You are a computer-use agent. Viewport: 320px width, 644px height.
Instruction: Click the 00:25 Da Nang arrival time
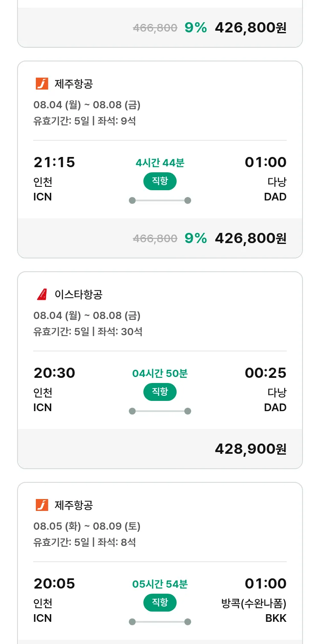click(x=265, y=373)
